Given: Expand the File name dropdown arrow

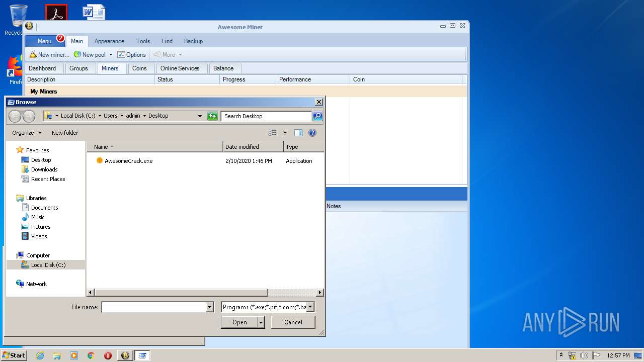Looking at the screenshot, I should click(x=210, y=307).
